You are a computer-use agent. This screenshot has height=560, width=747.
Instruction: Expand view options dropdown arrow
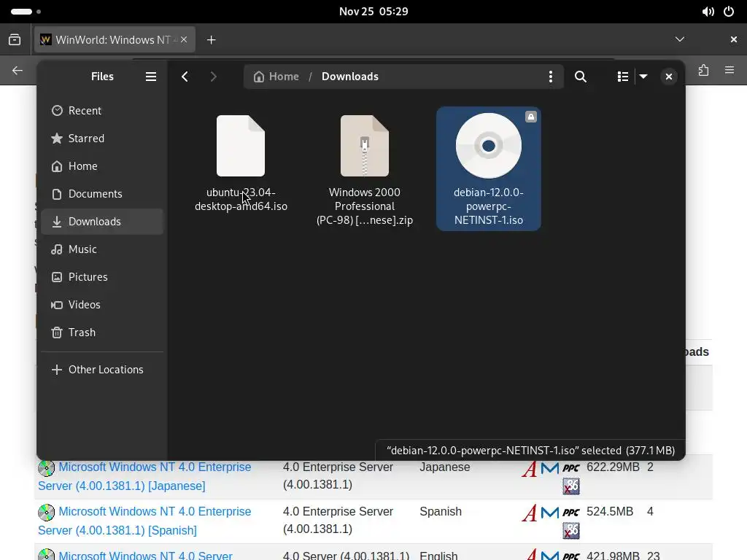point(643,77)
